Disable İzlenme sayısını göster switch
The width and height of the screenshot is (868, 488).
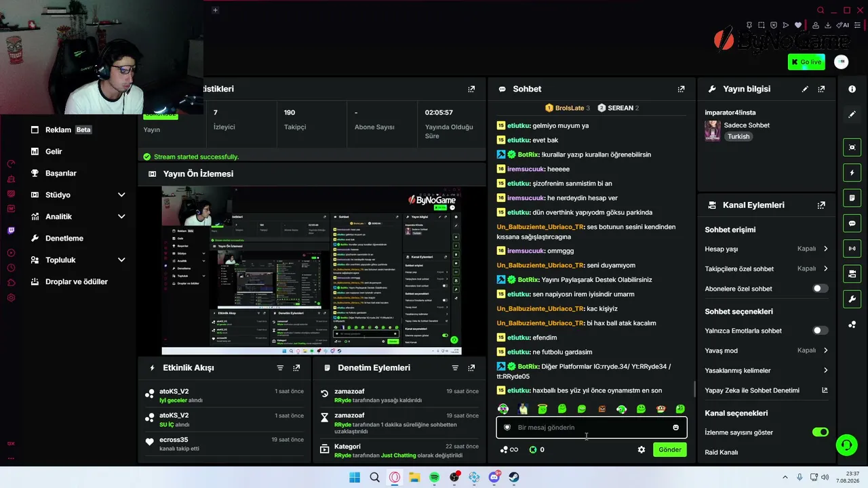[x=821, y=432]
